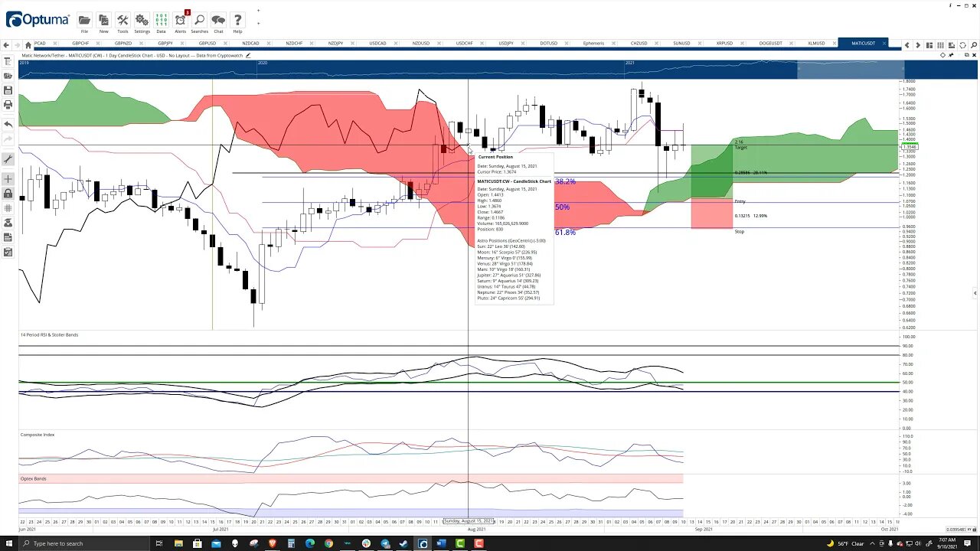
Task: Switch to the Ephemeris tab
Action: (593, 44)
